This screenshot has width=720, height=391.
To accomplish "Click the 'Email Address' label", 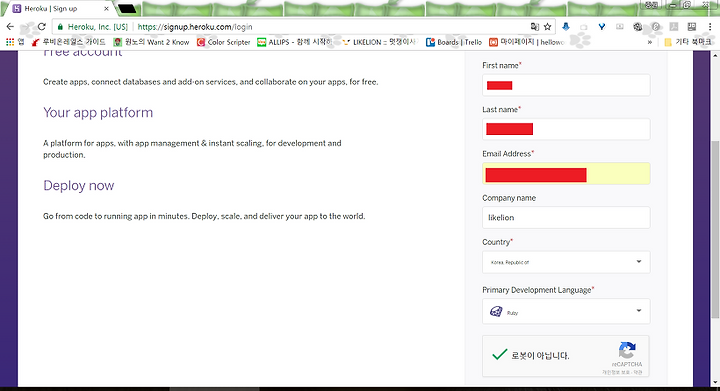I will [506, 154].
